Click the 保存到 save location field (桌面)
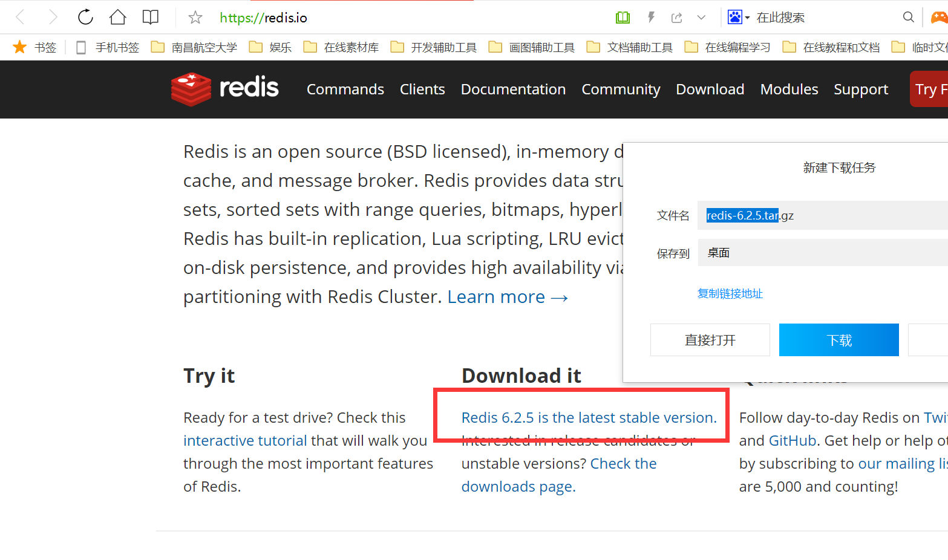 click(823, 253)
